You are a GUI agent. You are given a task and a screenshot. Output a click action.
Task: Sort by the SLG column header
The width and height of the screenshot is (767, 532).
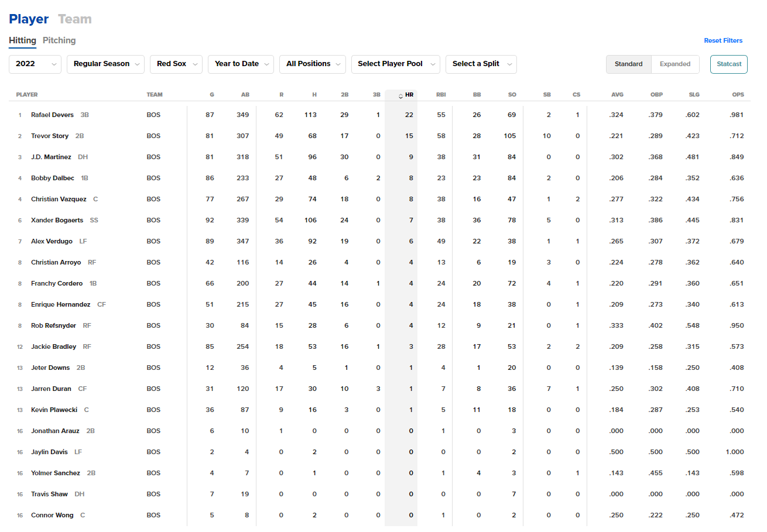[x=693, y=95]
